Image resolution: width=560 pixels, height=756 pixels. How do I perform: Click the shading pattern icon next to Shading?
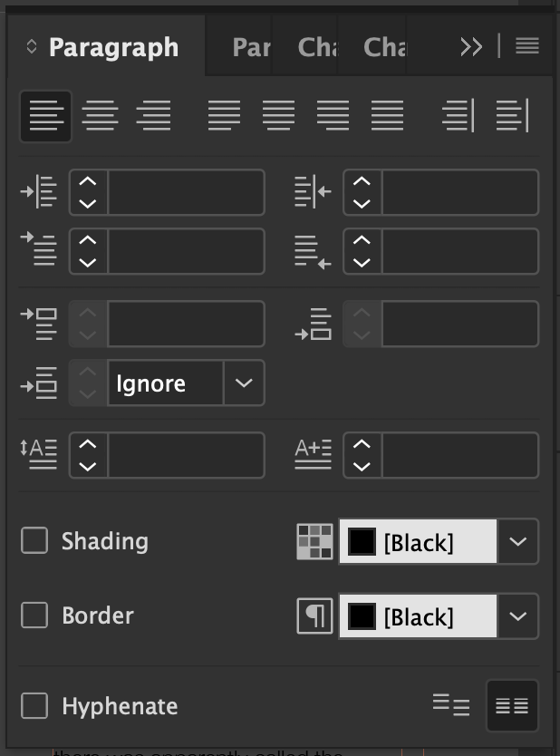tap(314, 541)
